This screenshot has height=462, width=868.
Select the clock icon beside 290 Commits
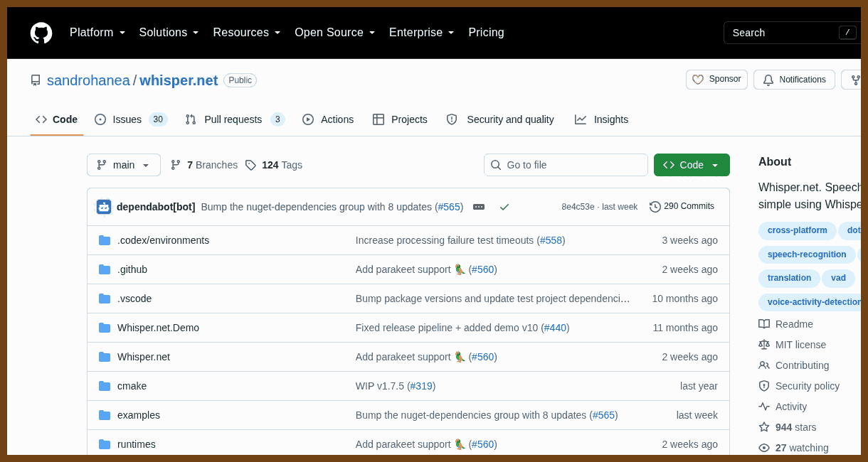point(655,207)
